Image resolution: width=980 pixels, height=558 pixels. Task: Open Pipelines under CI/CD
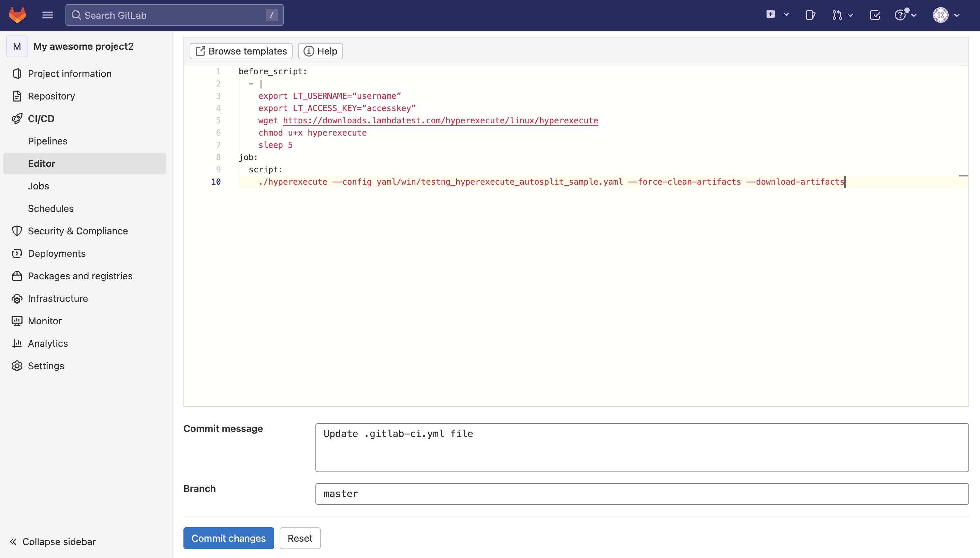tap(47, 141)
